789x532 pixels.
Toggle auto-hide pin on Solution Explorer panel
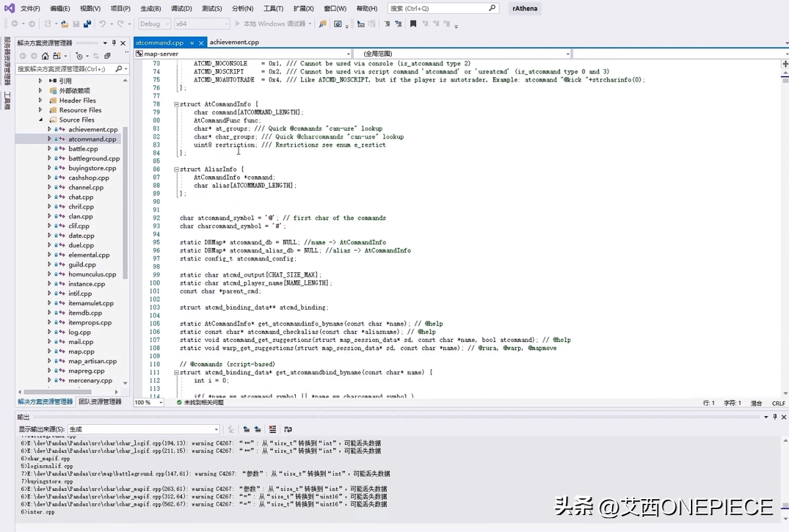coord(114,42)
